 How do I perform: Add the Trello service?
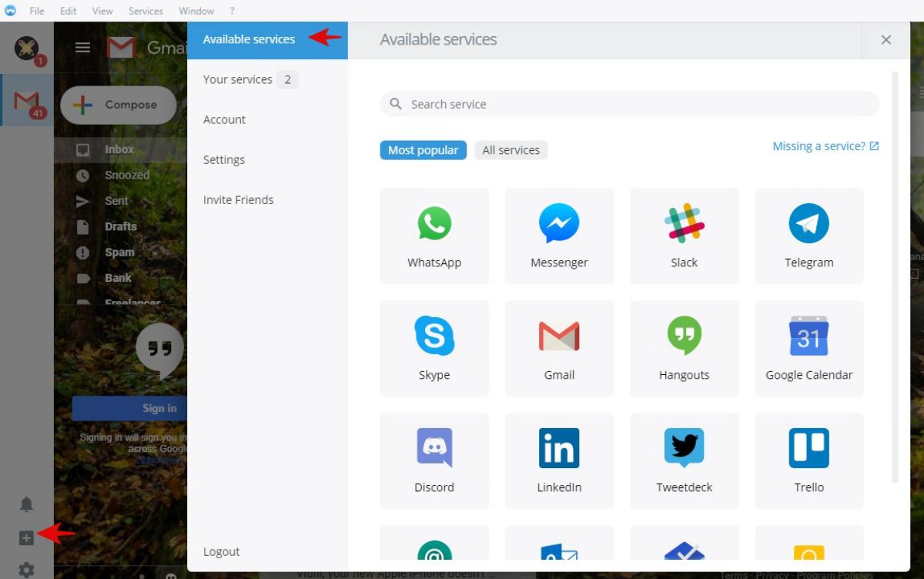pyautogui.click(x=808, y=461)
